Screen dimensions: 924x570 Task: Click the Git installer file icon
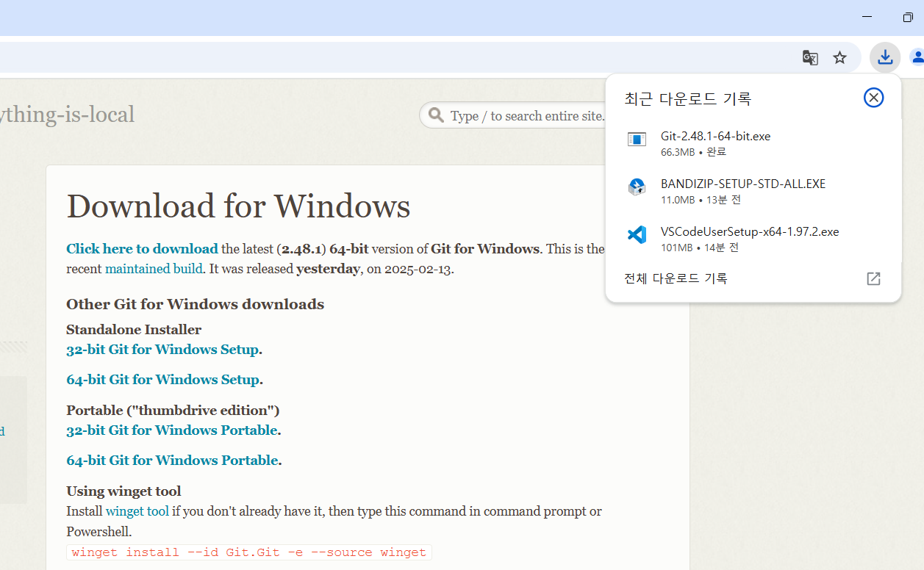[x=637, y=139]
